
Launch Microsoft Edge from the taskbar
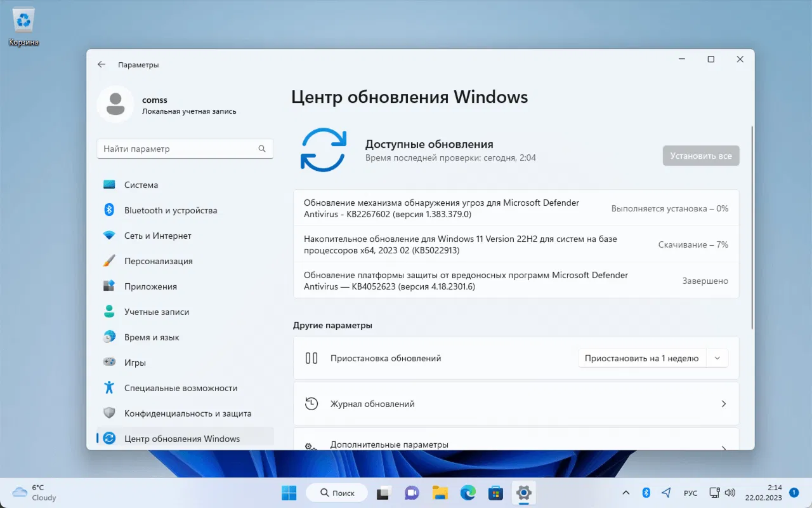click(x=468, y=493)
